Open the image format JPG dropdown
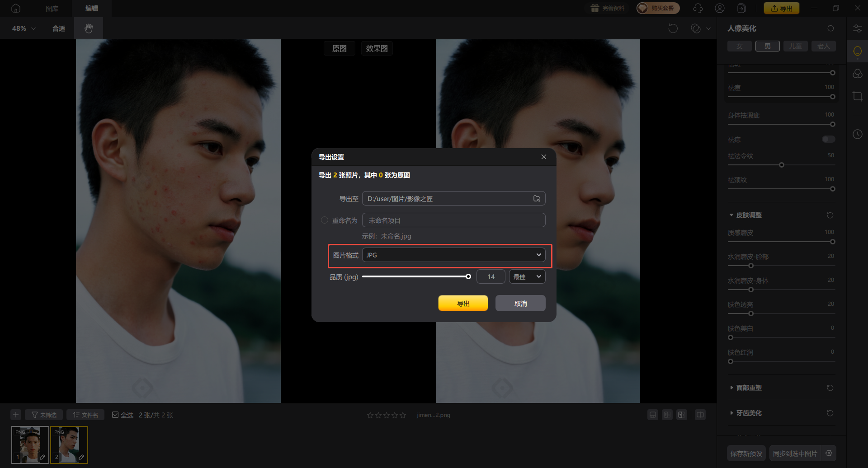 [453, 255]
